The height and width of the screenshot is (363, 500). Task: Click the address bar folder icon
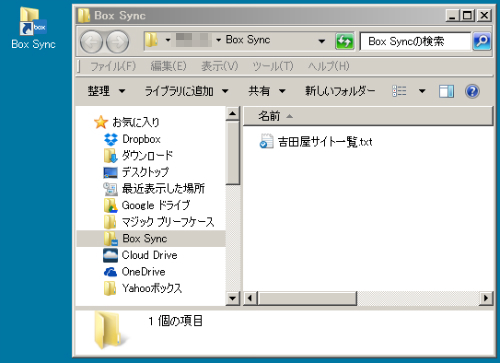point(152,40)
